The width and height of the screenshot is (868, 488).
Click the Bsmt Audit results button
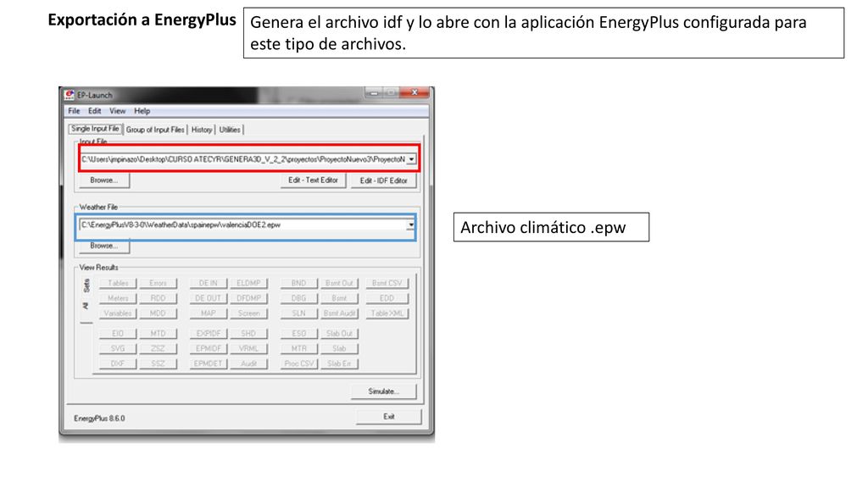click(x=339, y=313)
